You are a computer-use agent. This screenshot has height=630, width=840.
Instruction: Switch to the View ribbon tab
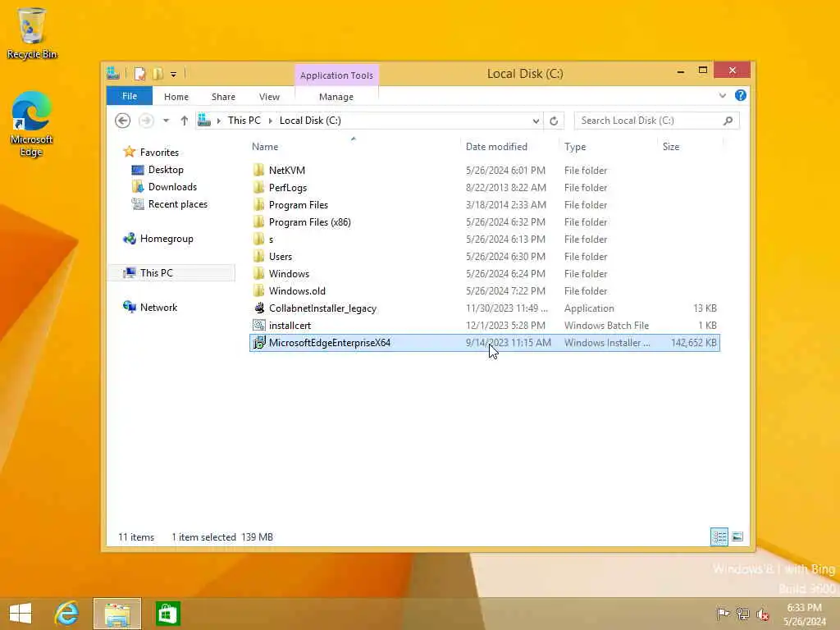pyautogui.click(x=269, y=97)
